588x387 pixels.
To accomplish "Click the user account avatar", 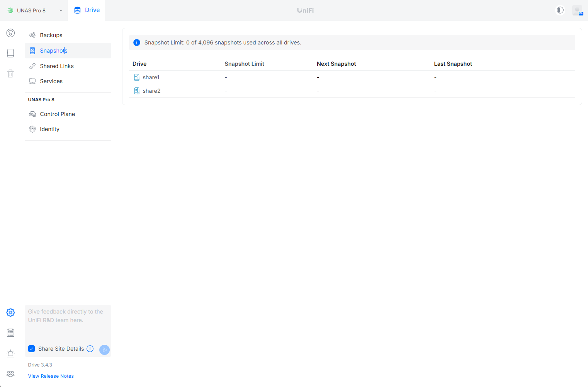I will click(577, 10).
